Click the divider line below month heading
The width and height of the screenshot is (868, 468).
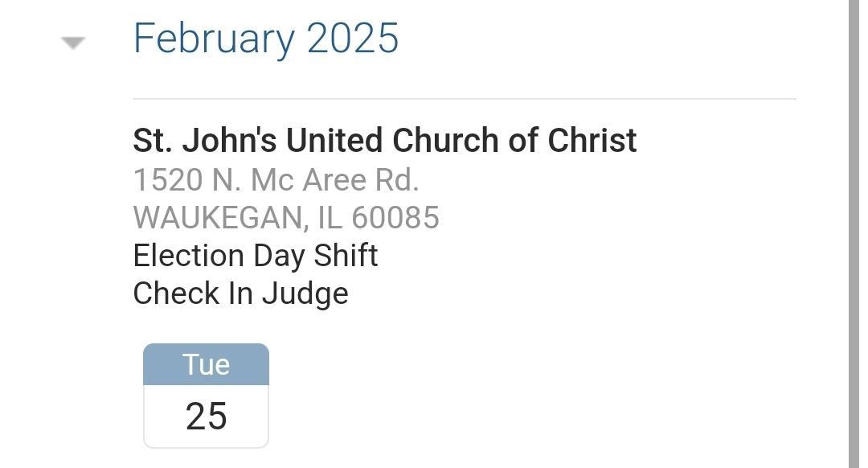tap(464, 99)
